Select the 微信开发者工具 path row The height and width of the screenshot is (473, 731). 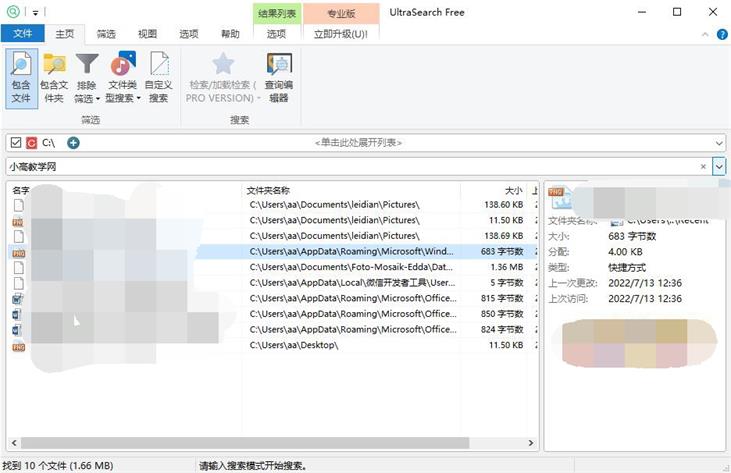pyautogui.click(x=273, y=283)
